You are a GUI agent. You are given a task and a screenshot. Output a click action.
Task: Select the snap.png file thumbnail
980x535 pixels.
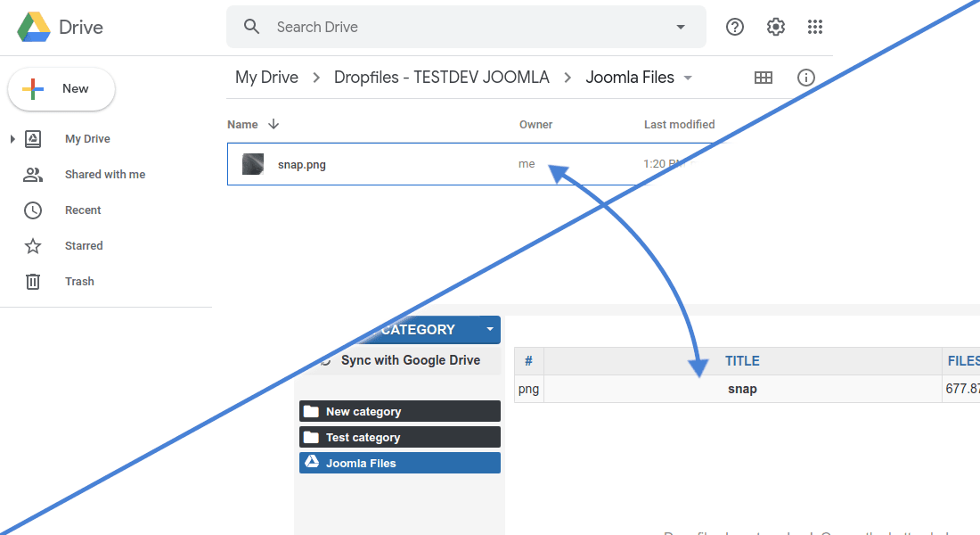[x=253, y=164]
